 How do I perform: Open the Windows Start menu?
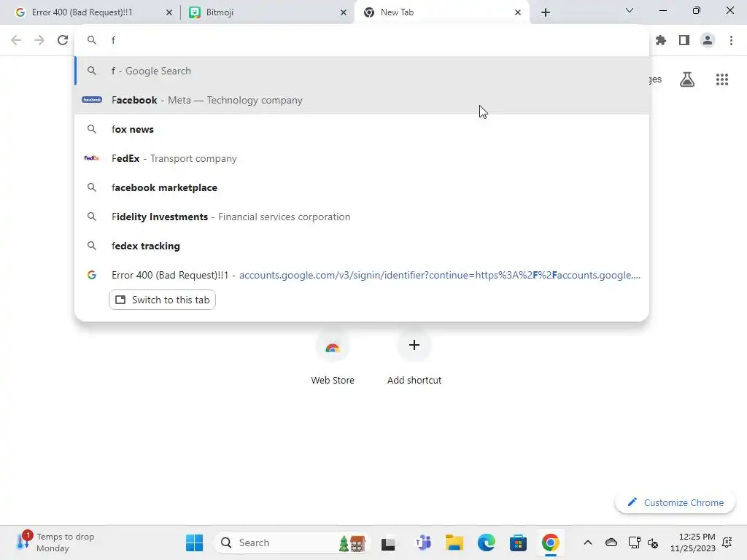pos(194,542)
